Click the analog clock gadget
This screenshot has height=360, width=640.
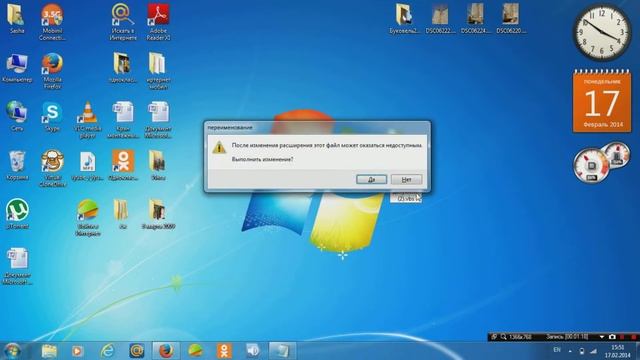[x=602, y=33]
